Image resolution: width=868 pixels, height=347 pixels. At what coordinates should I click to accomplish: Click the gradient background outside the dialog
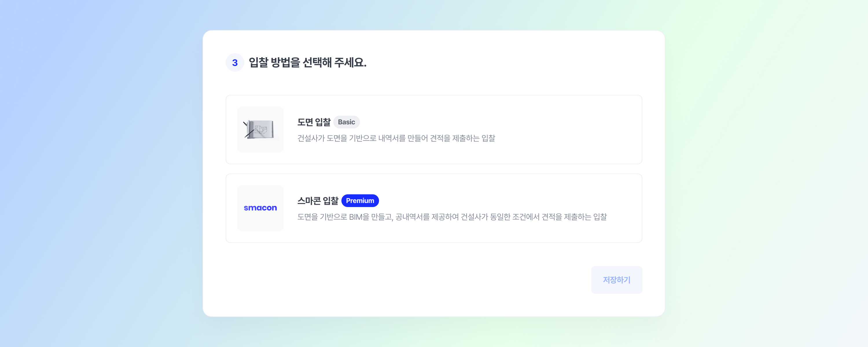tap(101, 169)
